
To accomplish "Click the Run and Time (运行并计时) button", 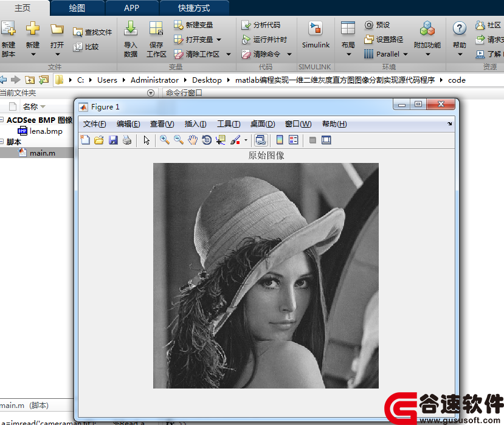I will point(264,40).
